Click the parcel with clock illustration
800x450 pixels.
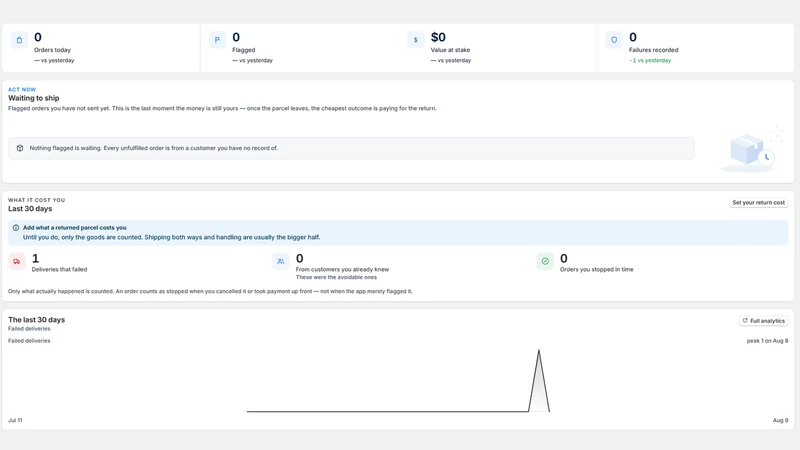click(751, 149)
